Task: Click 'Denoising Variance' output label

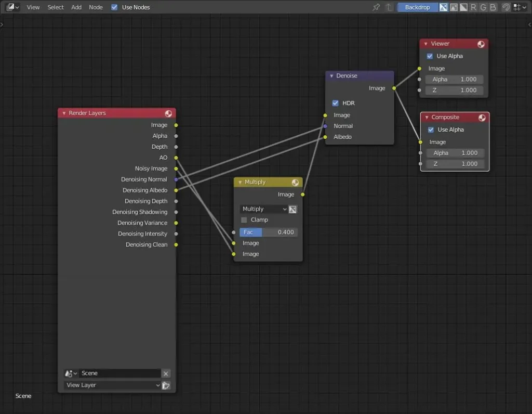Action: click(142, 223)
